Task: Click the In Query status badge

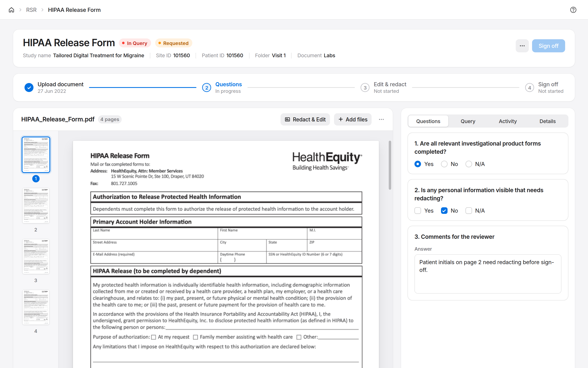Action: pos(135,43)
